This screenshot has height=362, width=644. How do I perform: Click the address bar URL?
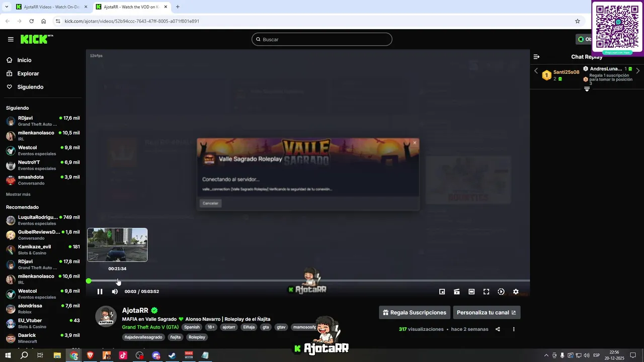pyautogui.click(x=132, y=21)
